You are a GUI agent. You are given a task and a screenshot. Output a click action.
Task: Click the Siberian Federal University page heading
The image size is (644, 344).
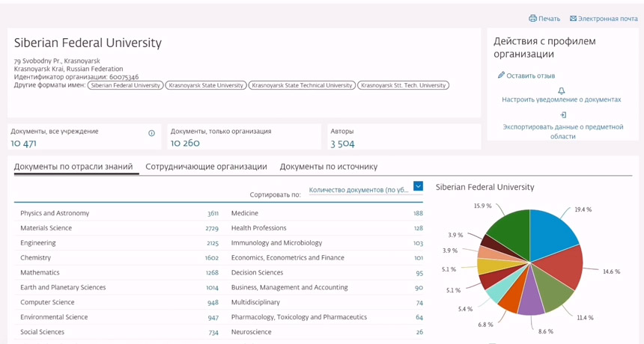click(x=88, y=43)
